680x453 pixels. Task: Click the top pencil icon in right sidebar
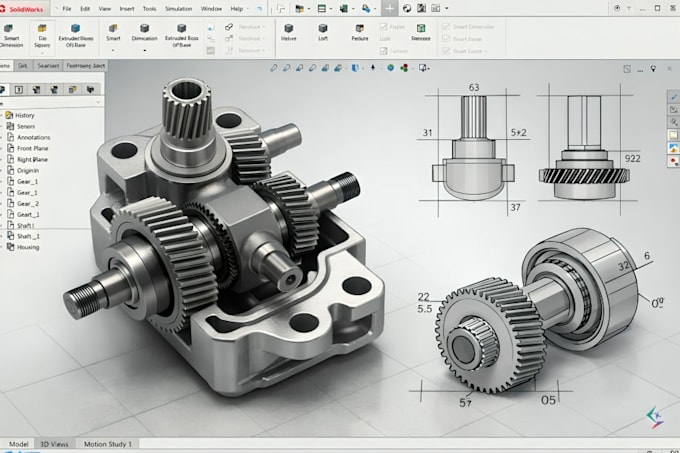[673, 97]
